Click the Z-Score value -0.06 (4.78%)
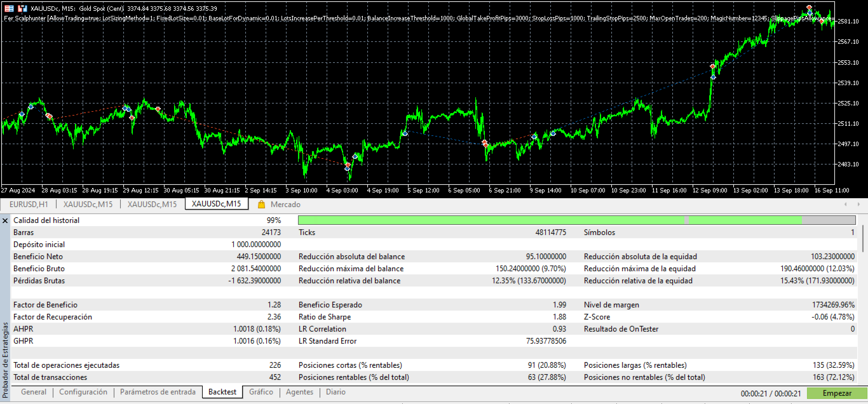The image size is (868, 404). pyautogui.click(x=834, y=317)
